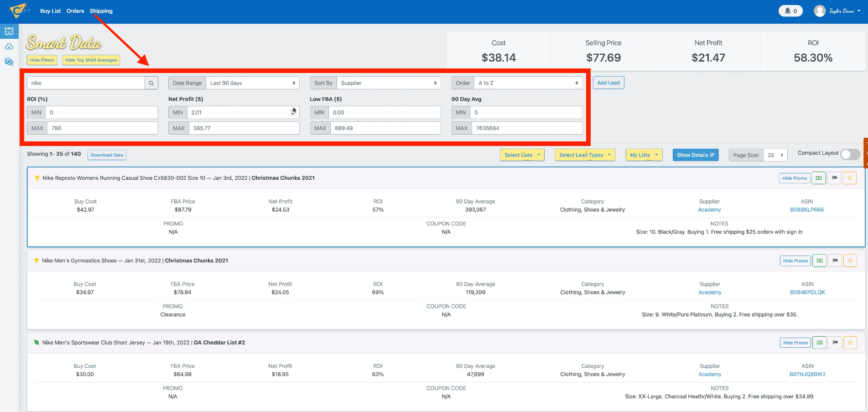Toggle the Compact Layout switch
Screen dimensions: 868x412
tap(850, 154)
